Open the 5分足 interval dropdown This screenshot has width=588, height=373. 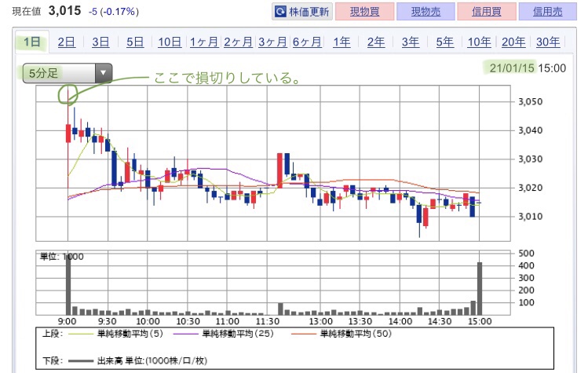click(x=68, y=73)
